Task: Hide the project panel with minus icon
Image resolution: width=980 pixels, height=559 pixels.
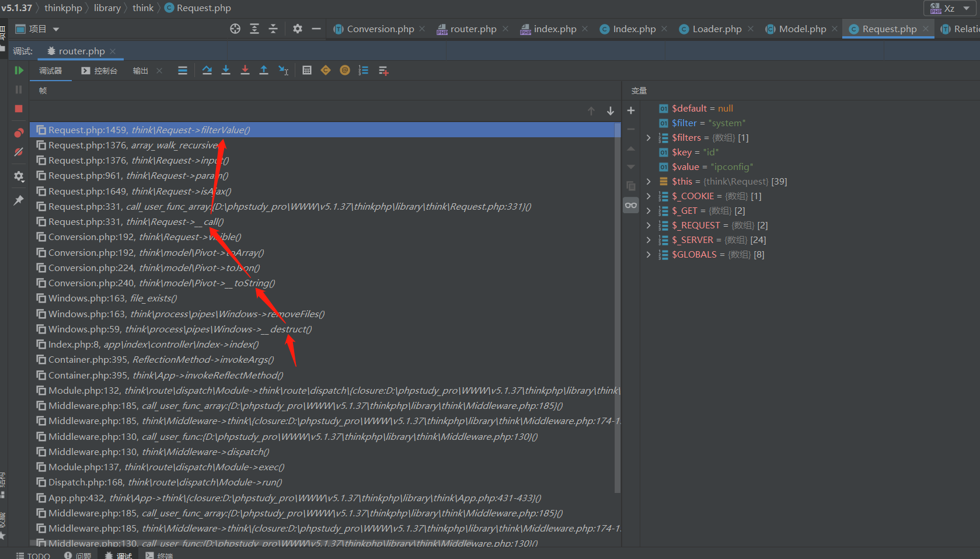Action: (316, 29)
